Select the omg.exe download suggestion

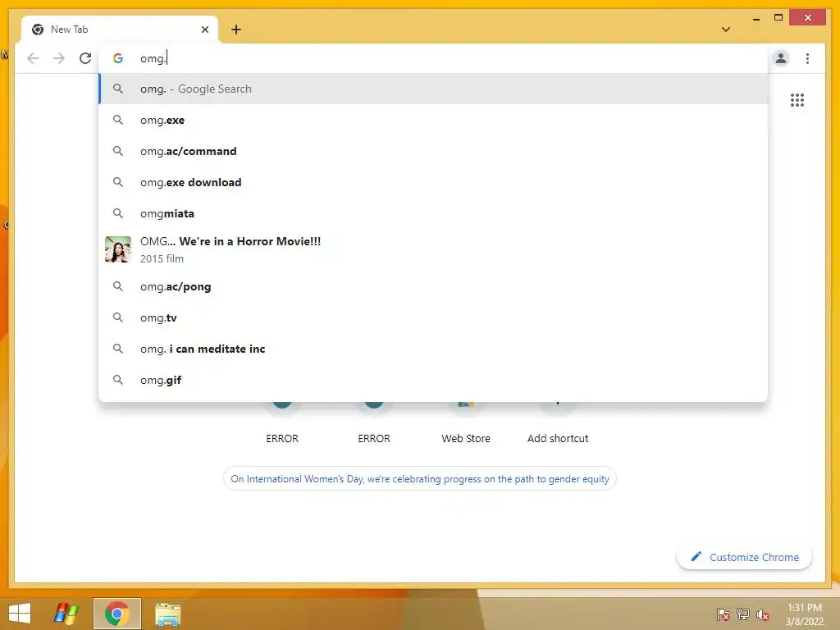433,182
